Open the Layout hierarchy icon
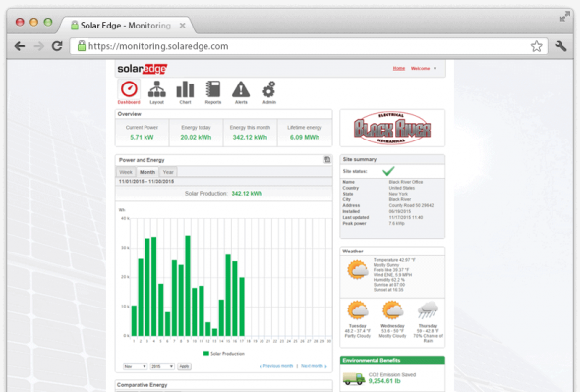The height and width of the screenshot is (392, 580). point(157,89)
